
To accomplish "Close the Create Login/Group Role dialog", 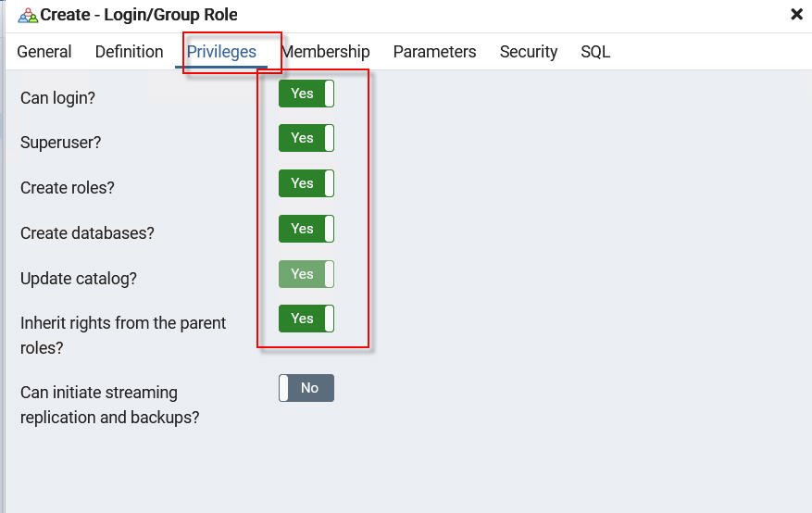I will click(x=796, y=15).
